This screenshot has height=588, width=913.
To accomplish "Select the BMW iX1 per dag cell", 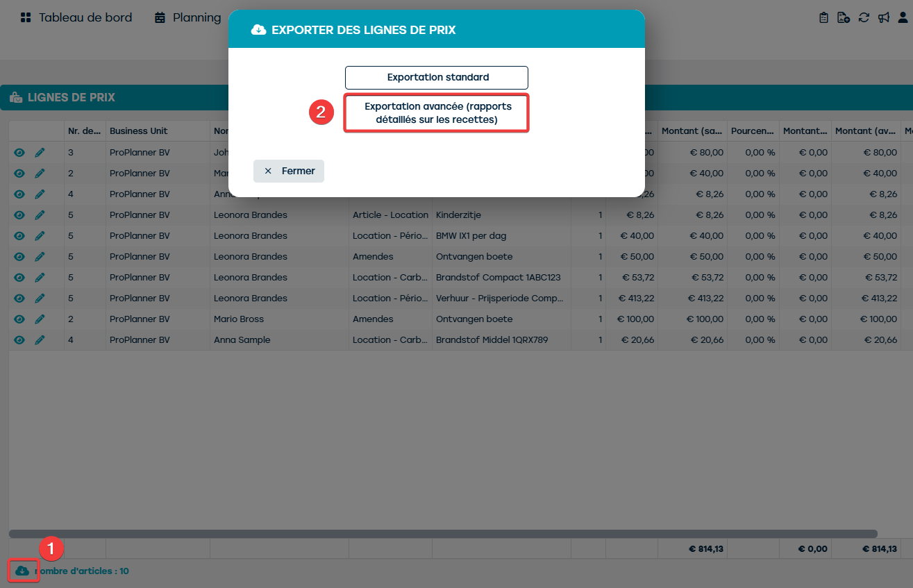I will click(501, 236).
